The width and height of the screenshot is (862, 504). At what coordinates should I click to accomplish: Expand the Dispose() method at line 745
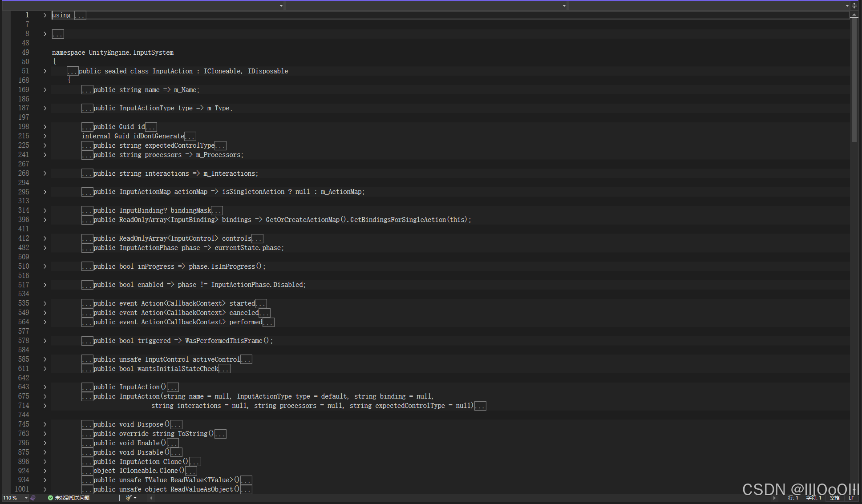pos(45,424)
